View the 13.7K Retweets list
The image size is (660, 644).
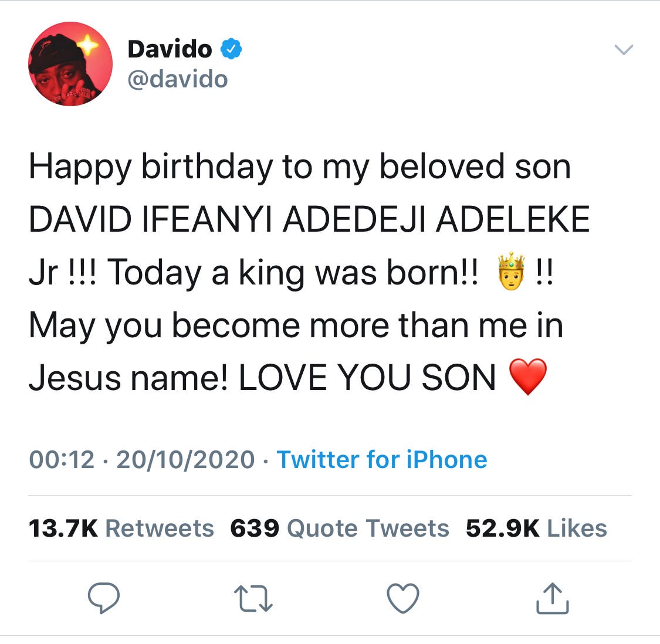coord(121,528)
